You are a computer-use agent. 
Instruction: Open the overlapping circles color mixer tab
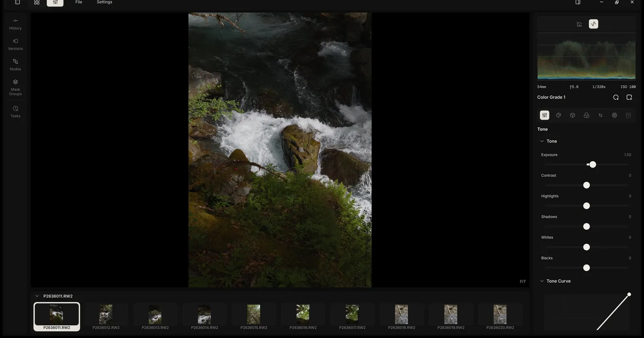tap(586, 115)
